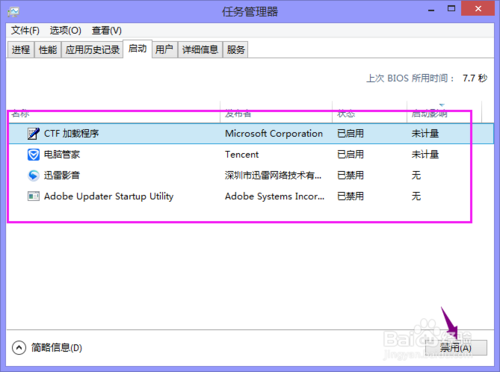The image size is (500, 372).
Task: Click the 电脑管家 shield icon
Action: click(33, 155)
